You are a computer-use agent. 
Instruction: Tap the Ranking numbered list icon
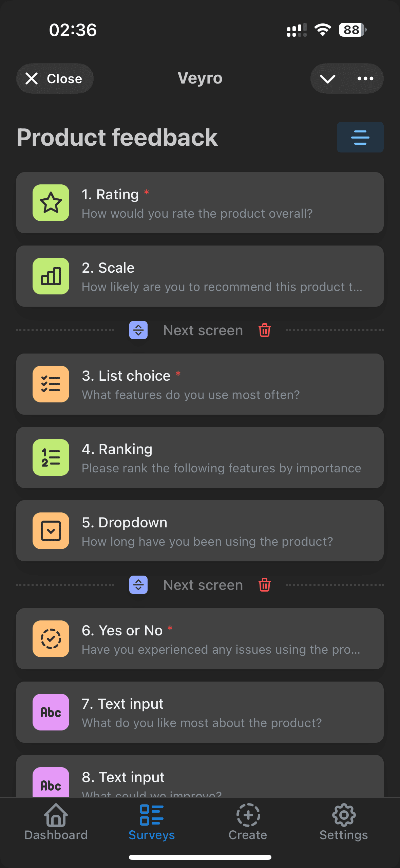51,457
